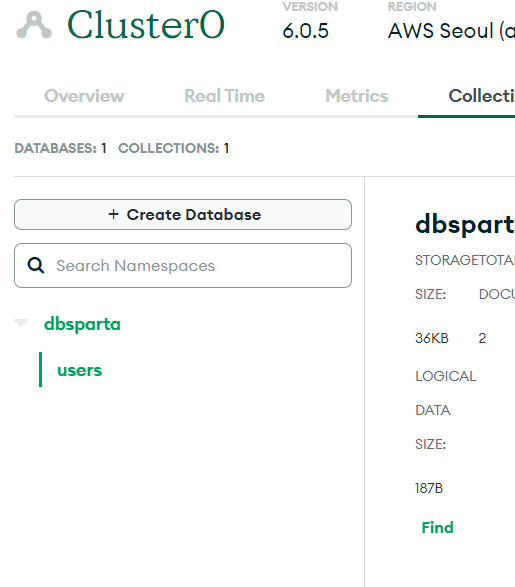
Task: Click the COLLECTIONS: 1 count
Action: point(173,148)
